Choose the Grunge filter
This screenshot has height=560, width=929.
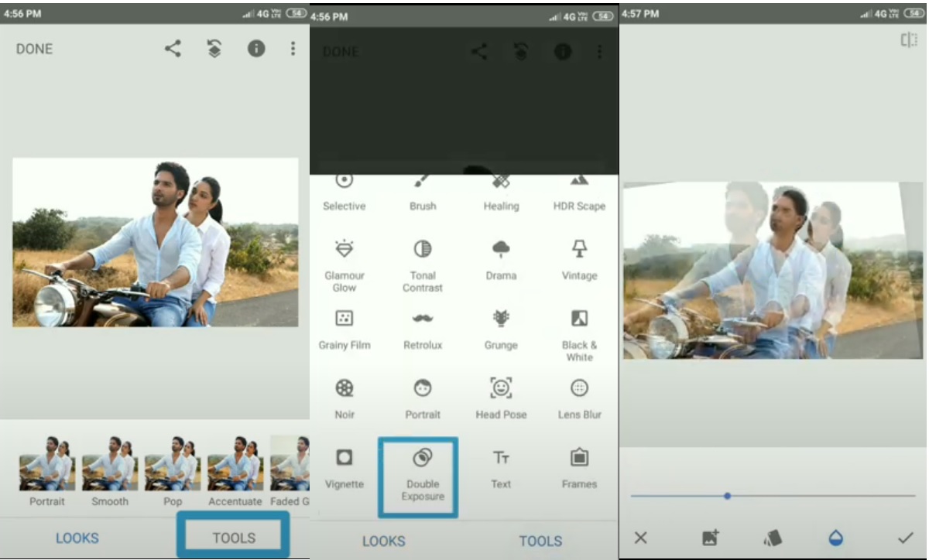click(x=501, y=329)
